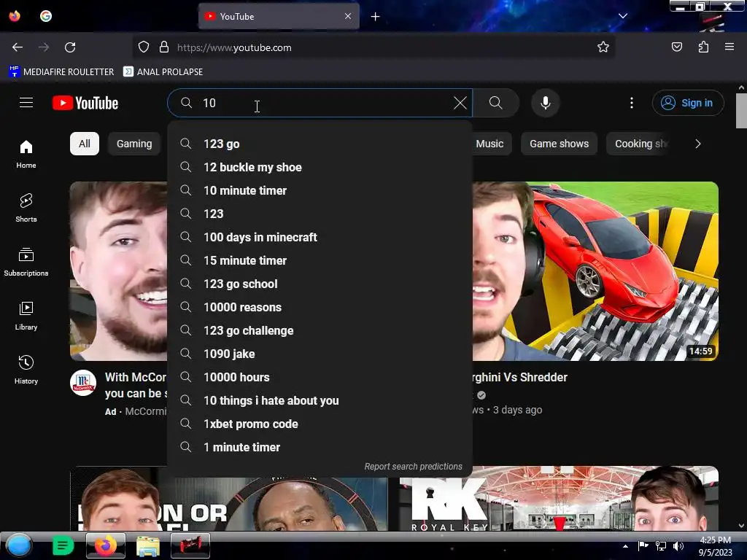Image resolution: width=747 pixels, height=560 pixels.
Task: Open the tracking protection shield icon
Action: click(144, 47)
